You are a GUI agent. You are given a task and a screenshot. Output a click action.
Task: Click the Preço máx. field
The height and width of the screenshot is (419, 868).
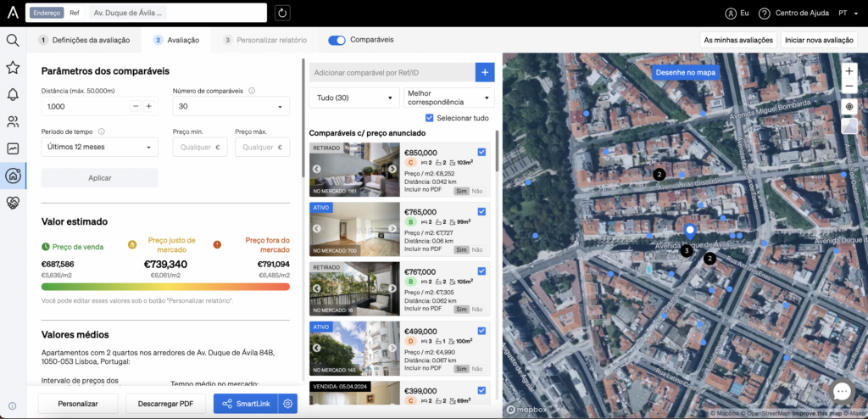(263, 147)
